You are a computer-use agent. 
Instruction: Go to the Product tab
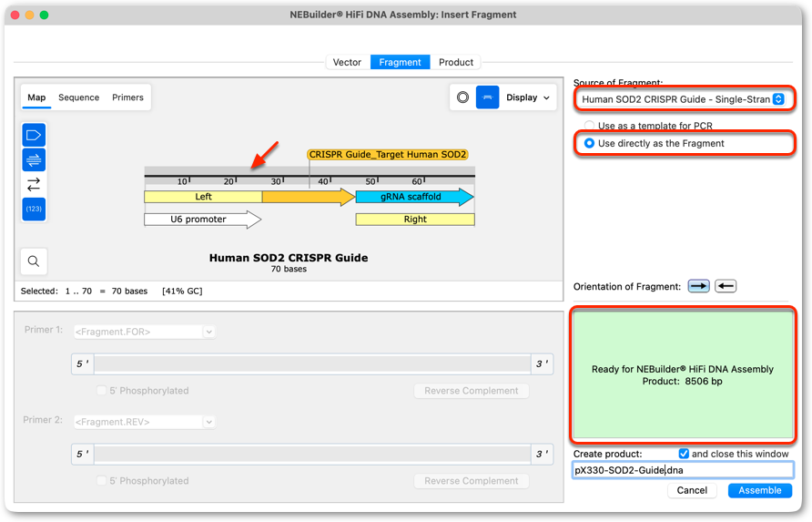456,62
